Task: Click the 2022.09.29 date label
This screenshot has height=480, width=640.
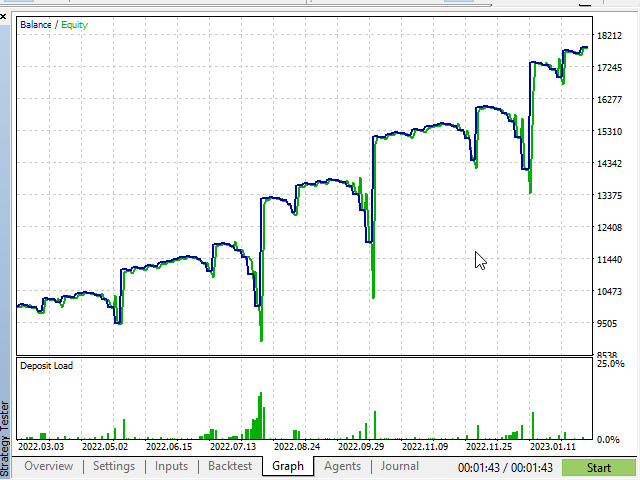Action: (361, 447)
